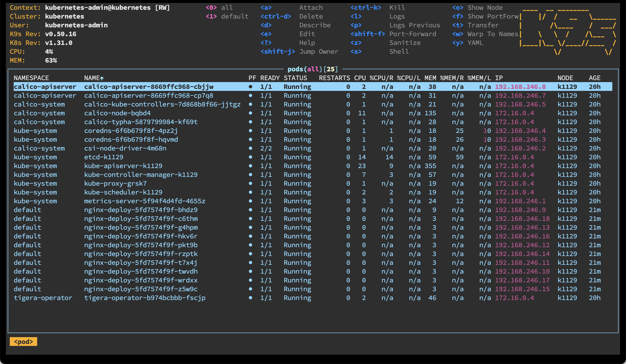626x364 pixels.
Task: Click the pods(all)[25] table title
Action: 313,69
